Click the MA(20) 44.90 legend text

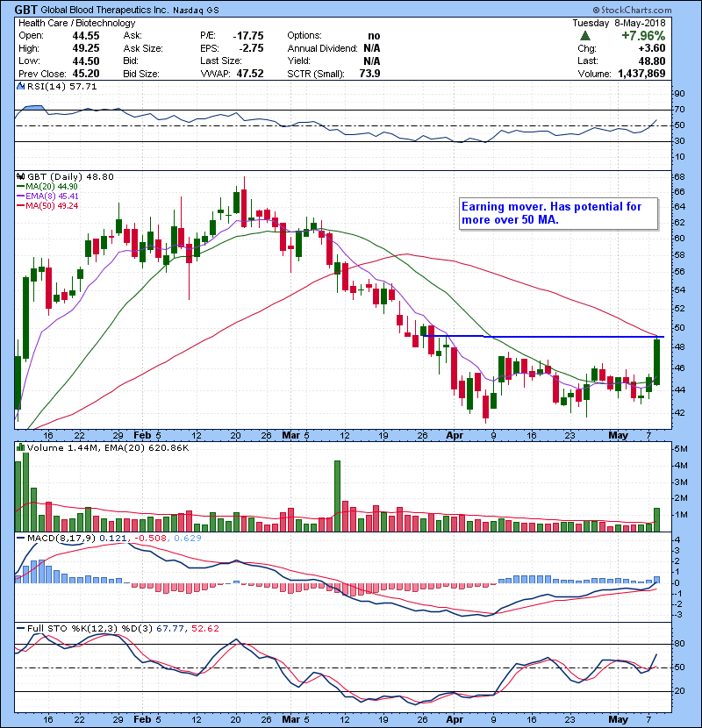pyautogui.click(x=52, y=187)
